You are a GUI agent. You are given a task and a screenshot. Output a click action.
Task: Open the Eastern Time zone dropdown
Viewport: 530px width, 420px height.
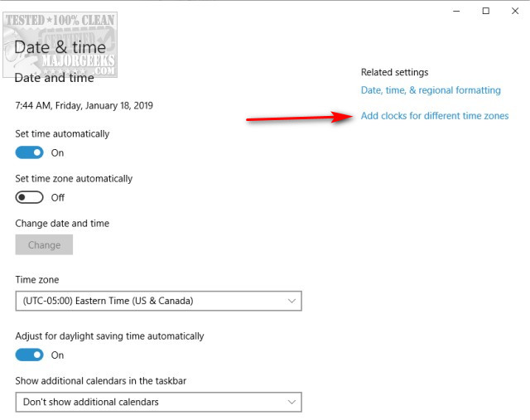pyautogui.click(x=157, y=301)
